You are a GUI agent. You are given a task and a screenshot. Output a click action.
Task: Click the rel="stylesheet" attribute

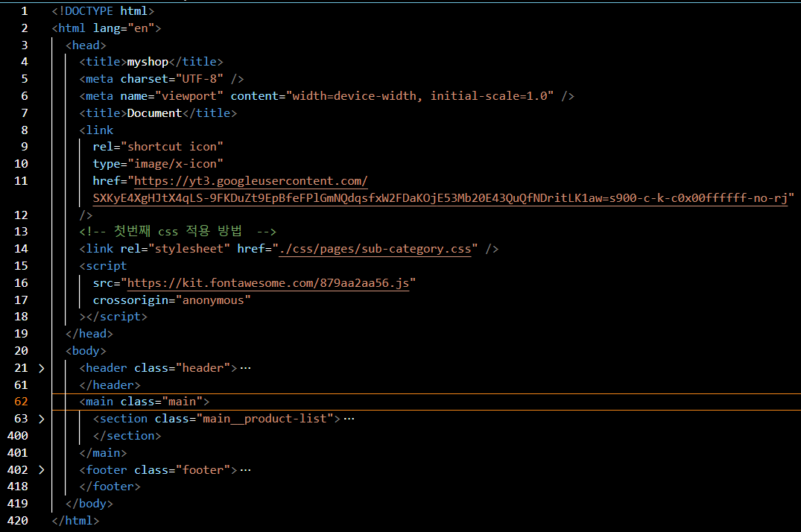pyautogui.click(x=175, y=249)
